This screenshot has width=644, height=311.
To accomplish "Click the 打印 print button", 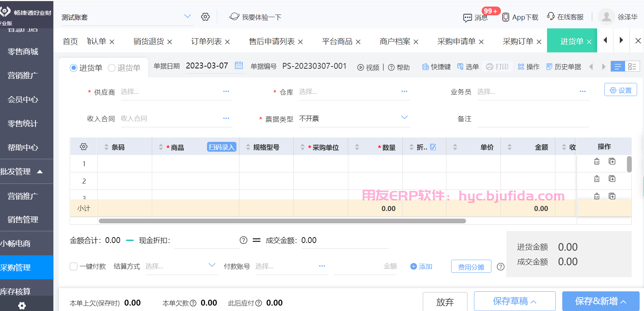I will tap(497, 67).
